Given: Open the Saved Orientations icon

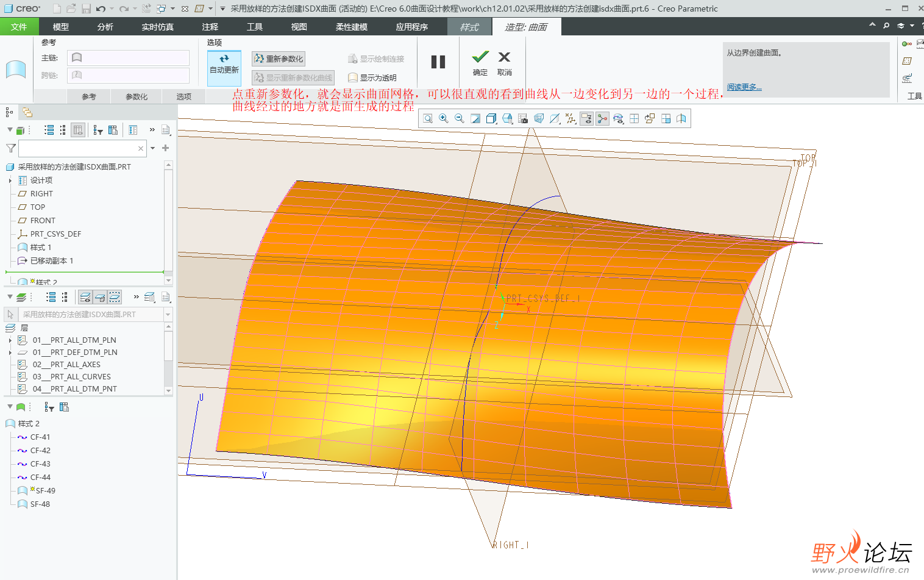Looking at the screenshot, I should (507, 118).
